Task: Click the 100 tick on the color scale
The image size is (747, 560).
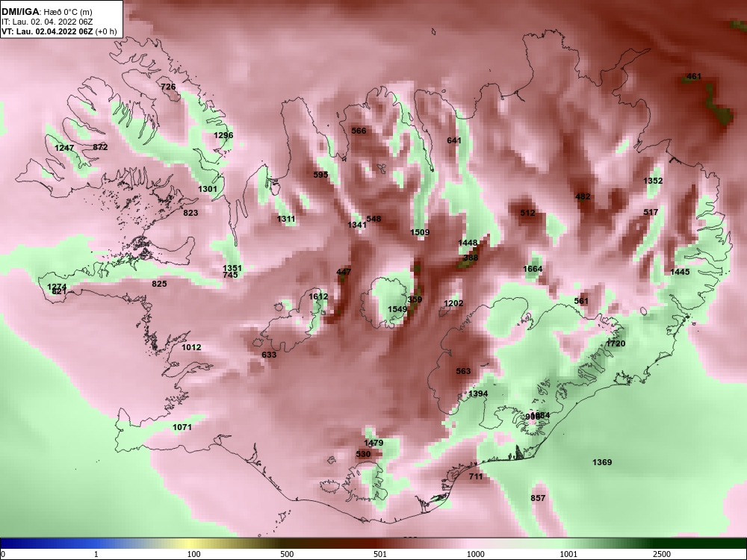Action: [194, 554]
